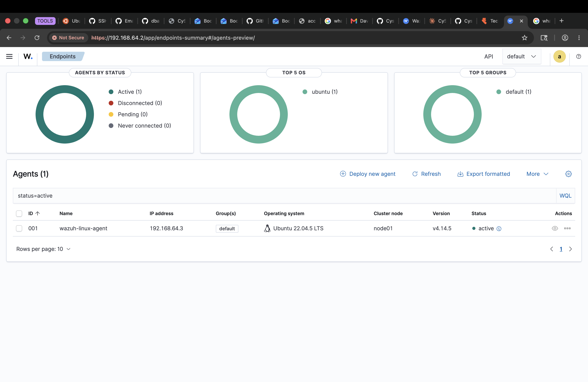
Task: Click IP address 192.168.64.3
Action: coord(166,228)
